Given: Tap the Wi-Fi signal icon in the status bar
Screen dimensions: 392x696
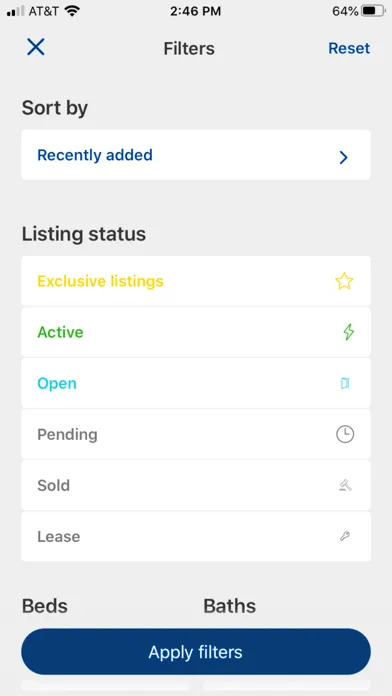Looking at the screenshot, I should (71, 11).
